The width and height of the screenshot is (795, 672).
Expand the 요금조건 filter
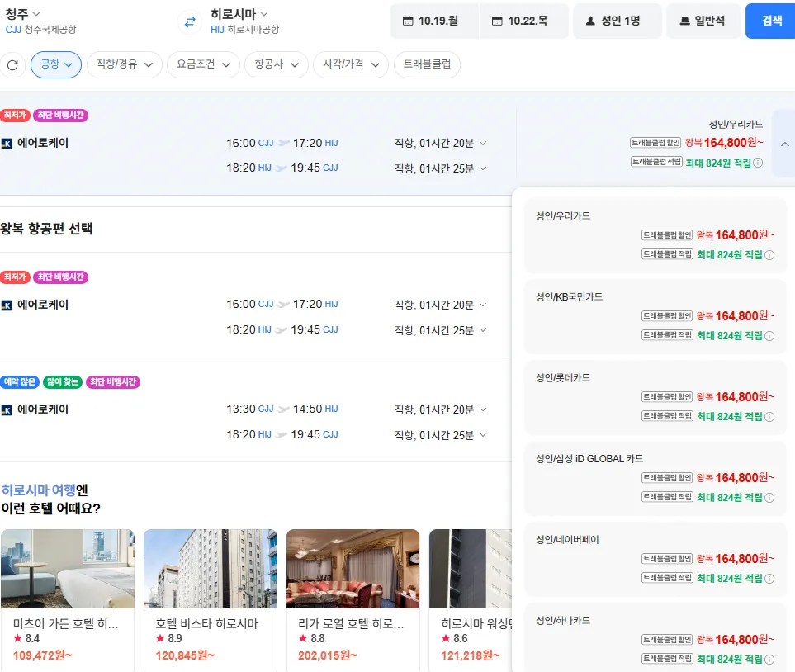(203, 64)
